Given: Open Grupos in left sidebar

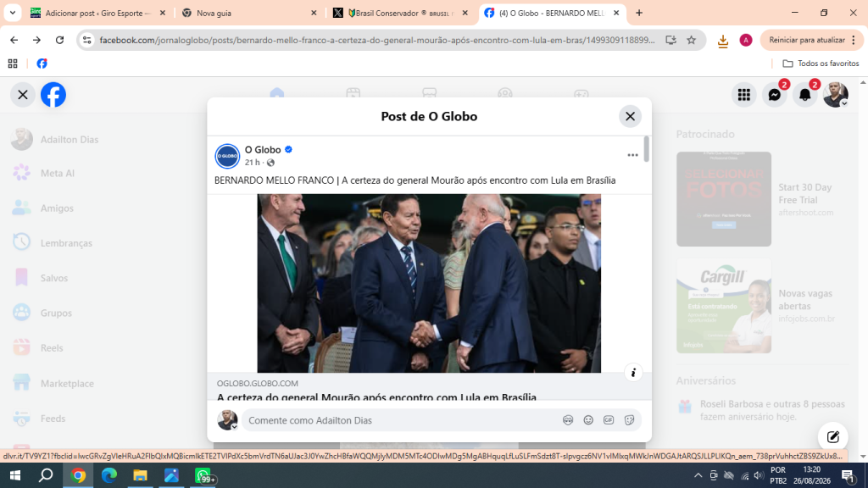Looking at the screenshot, I should point(42,313).
